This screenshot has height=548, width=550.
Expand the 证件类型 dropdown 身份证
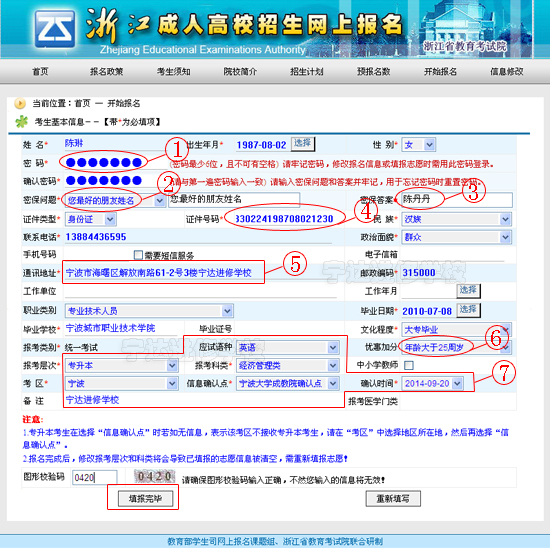click(x=90, y=219)
